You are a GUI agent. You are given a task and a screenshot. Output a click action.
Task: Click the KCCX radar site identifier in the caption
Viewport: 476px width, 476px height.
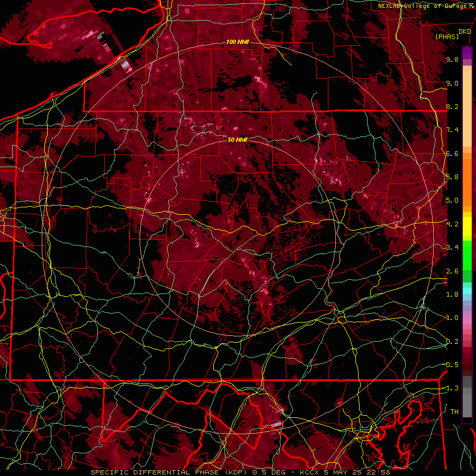point(310,472)
